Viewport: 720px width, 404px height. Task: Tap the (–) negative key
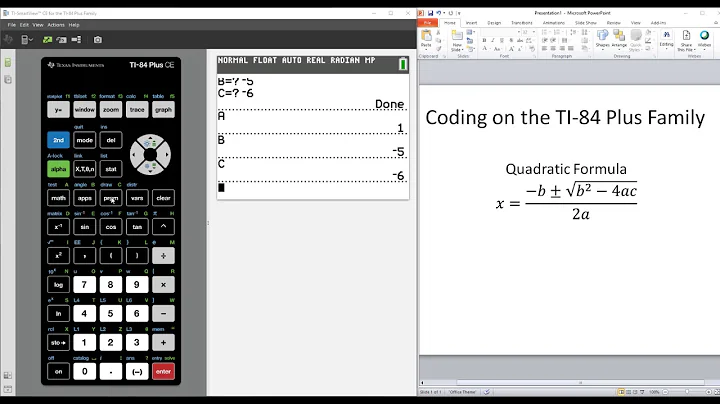tap(137, 371)
